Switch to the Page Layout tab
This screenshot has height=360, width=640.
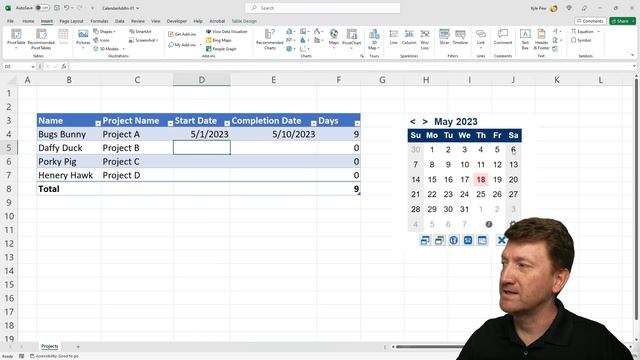click(x=71, y=21)
